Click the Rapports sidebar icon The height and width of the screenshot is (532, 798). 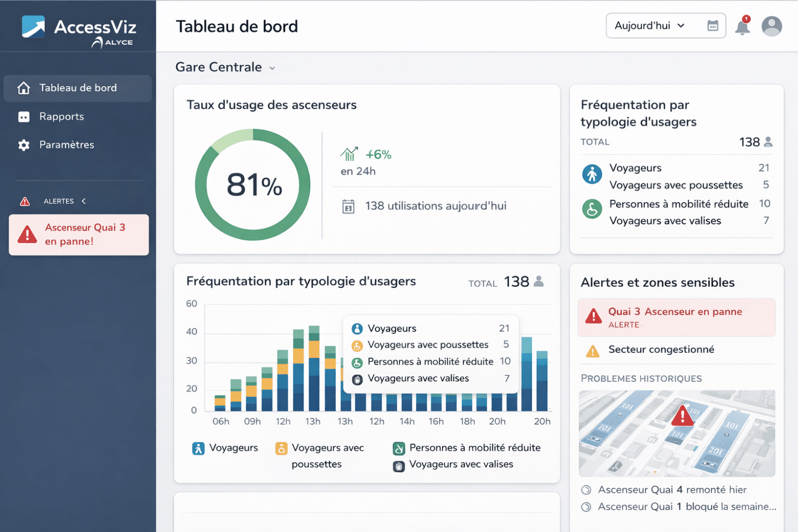pyautogui.click(x=24, y=117)
